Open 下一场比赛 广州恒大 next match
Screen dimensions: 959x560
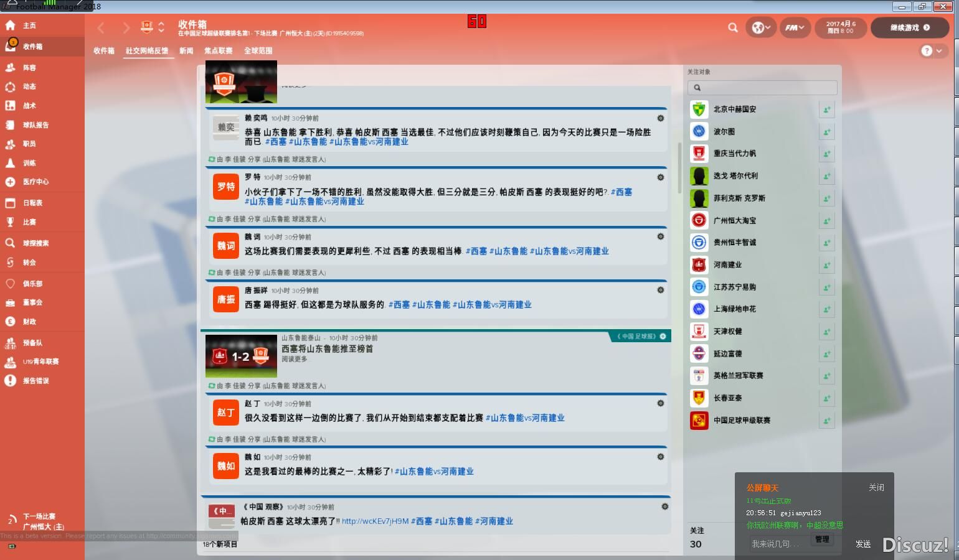pyautogui.click(x=42, y=521)
